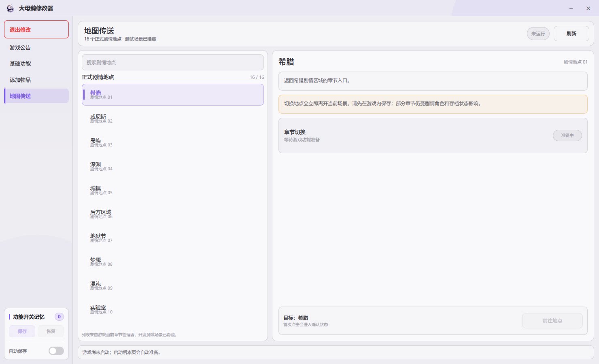Viewport: 599px width, 364px height.
Task: Toggle the 自动保存 switch
Action: pos(56,351)
